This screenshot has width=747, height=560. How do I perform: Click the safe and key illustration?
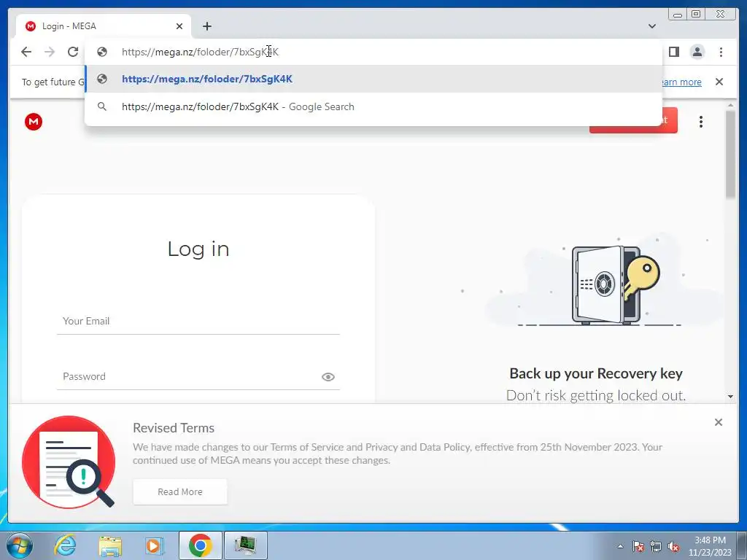(614, 285)
